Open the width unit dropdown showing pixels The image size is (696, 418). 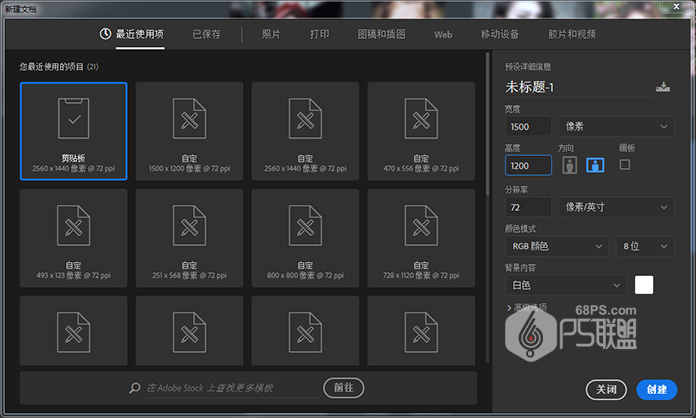616,126
